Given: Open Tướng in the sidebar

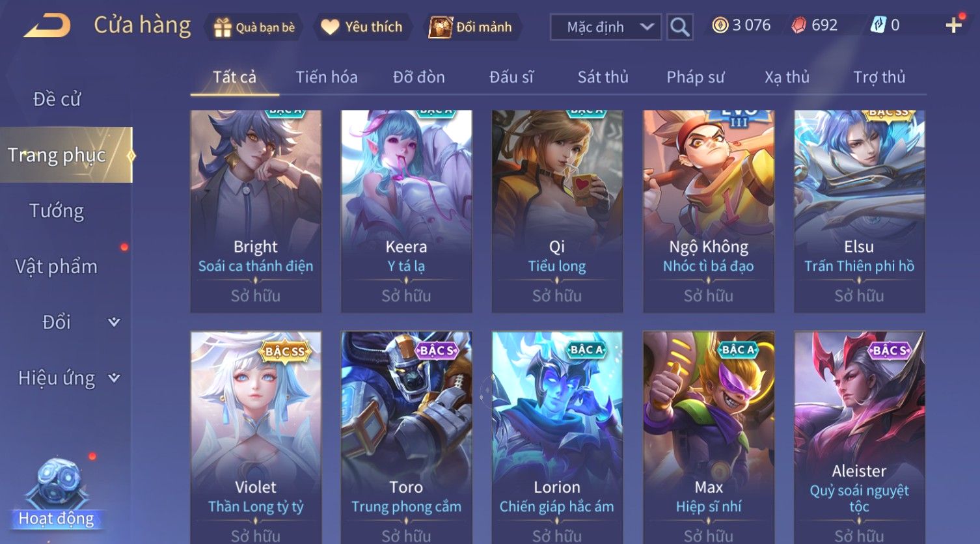Looking at the screenshot, I should click(57, 211).
